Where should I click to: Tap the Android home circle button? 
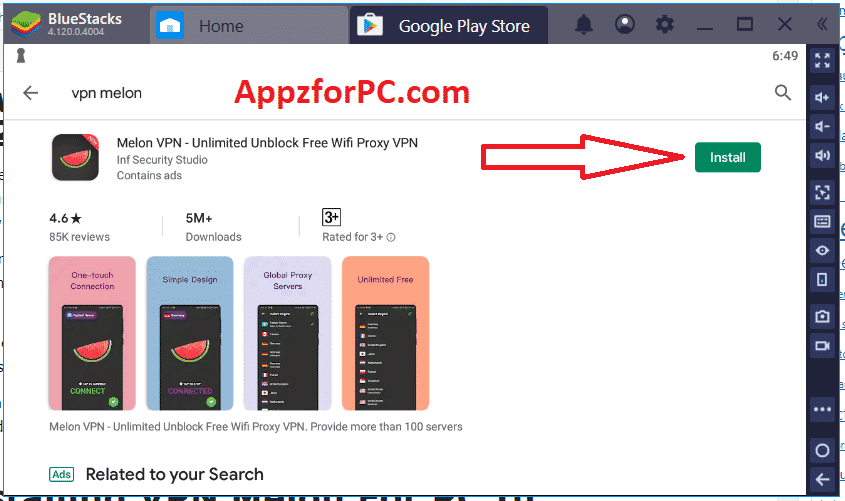822,450
